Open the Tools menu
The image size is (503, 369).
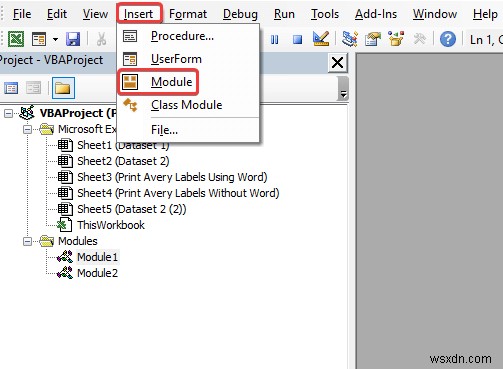point(325,14)
